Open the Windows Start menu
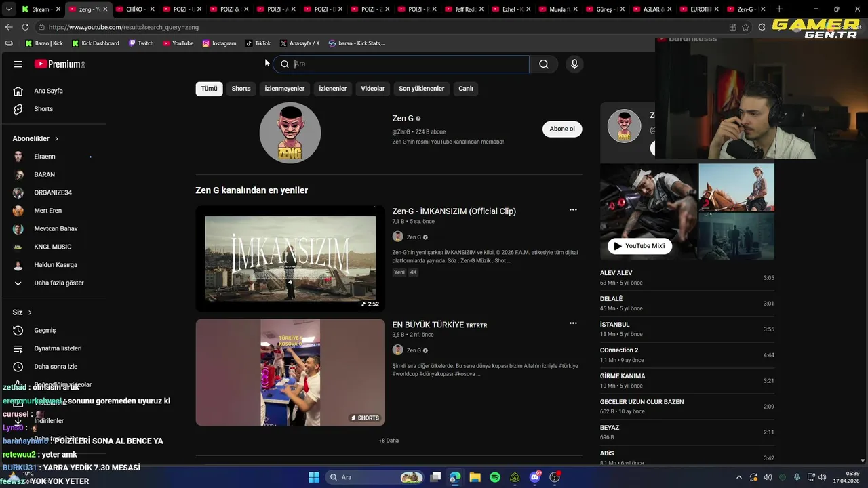The height and width of the screenshot is (488, 868). (x=314, y=477)
